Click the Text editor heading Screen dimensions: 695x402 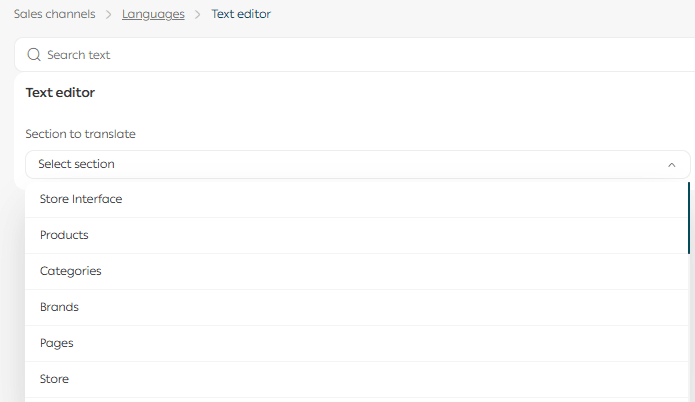60,93
